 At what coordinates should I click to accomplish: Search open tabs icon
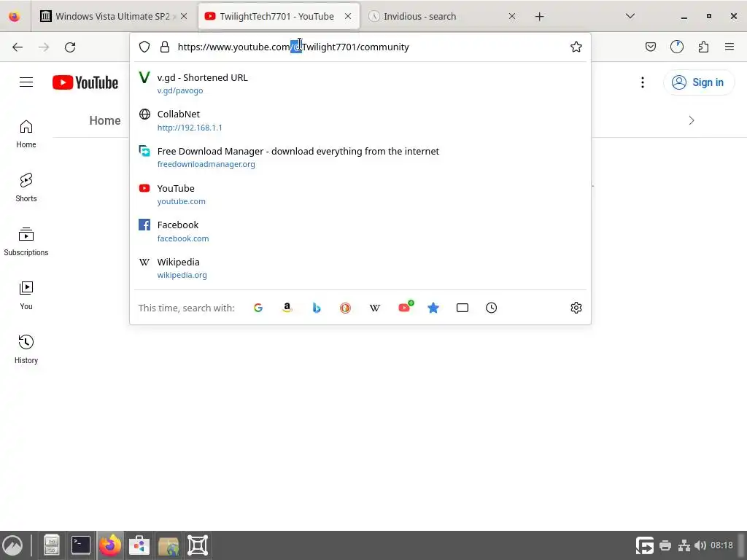tap(462, 308)
